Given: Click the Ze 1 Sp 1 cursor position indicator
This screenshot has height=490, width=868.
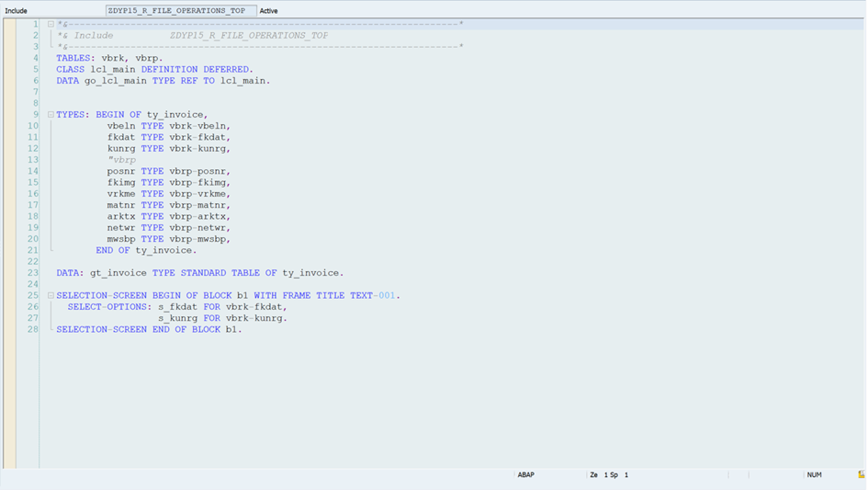Looking at the screenshot, I should click(609, 475).
